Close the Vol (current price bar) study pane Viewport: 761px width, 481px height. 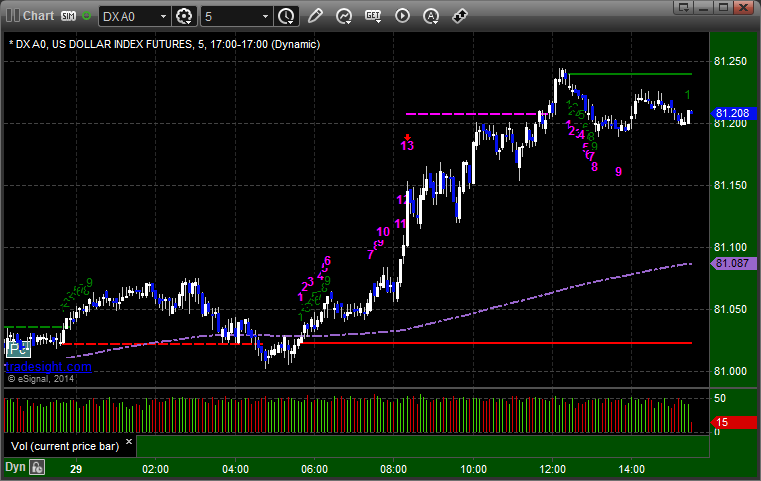[129, 442]
